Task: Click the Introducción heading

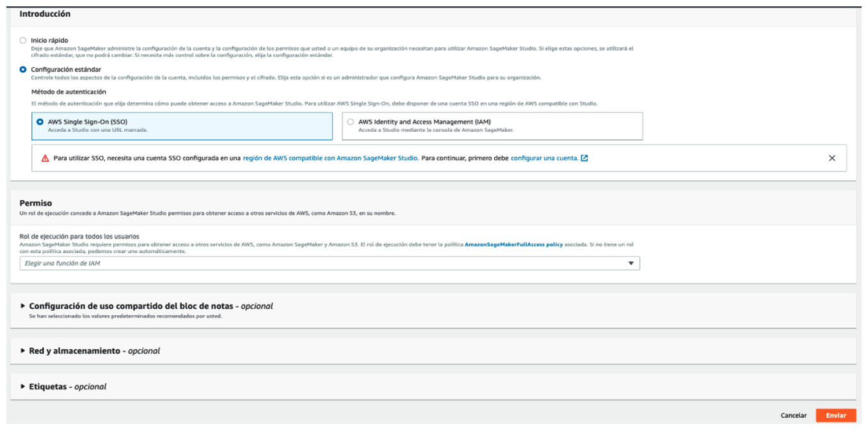Action: (x=45, y=14)
